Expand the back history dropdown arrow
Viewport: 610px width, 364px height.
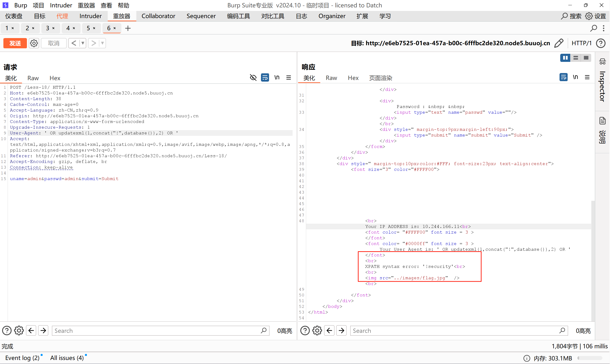click(83, 43)
